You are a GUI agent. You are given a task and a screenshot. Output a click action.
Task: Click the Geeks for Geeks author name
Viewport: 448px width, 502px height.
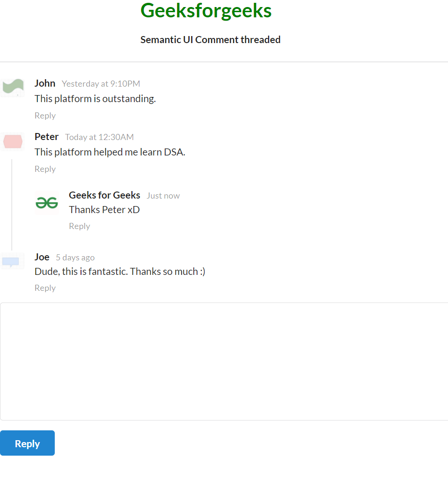[104, 195]
